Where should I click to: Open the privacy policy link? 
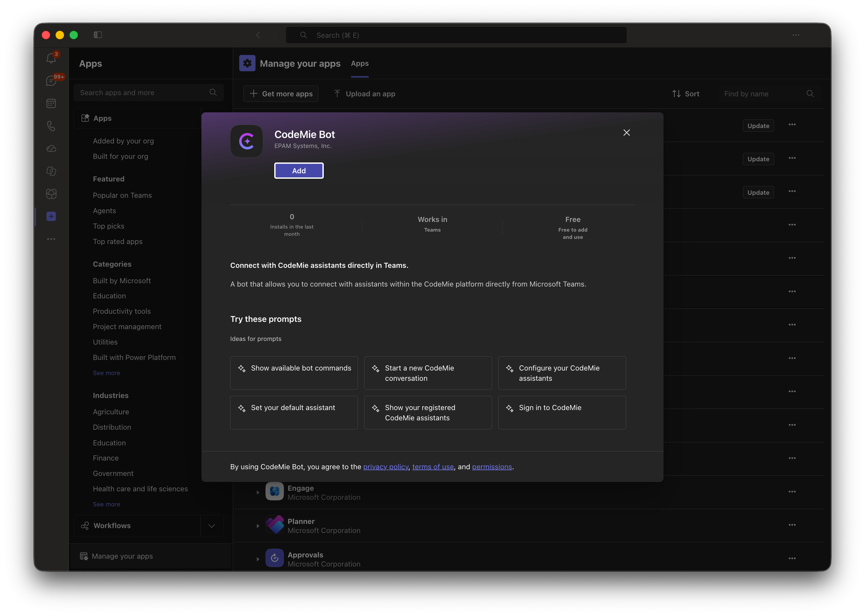click(x=386, y=467)
